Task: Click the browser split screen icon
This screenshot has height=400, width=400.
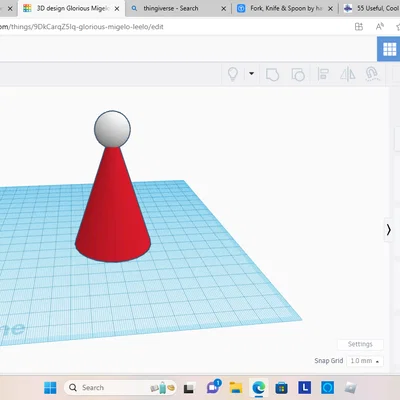Action: click(359, 27)
